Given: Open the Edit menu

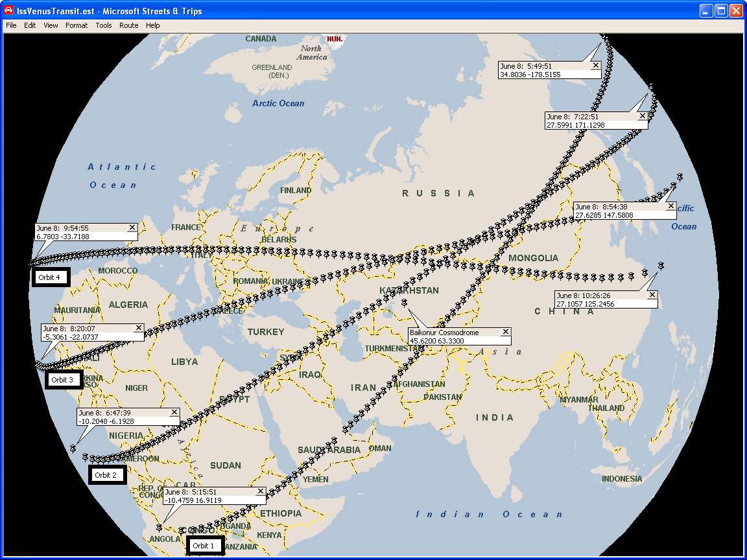Looking at the screenshot, I should point(30,25).
